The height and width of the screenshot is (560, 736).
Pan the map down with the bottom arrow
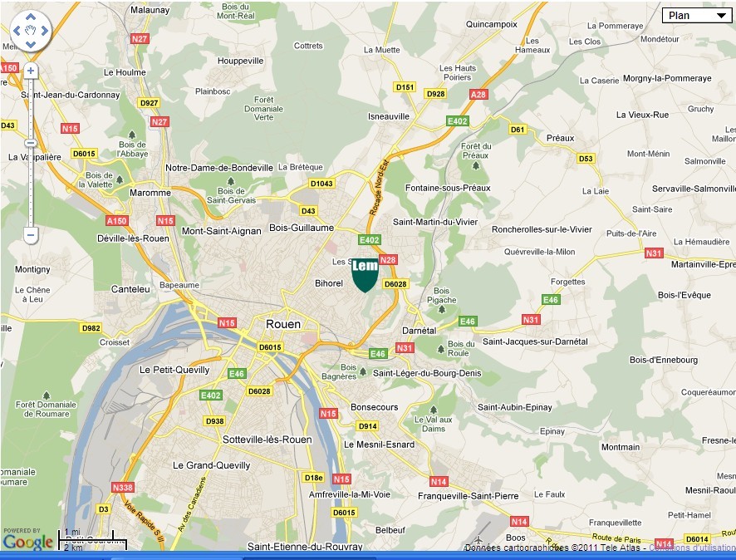[x=31, y=44]
